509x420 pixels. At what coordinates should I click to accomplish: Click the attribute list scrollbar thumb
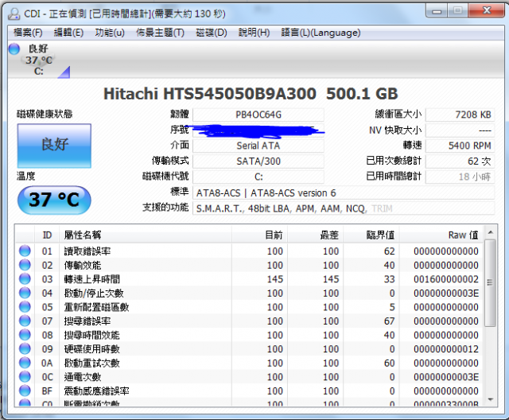(x=490, y=282)
